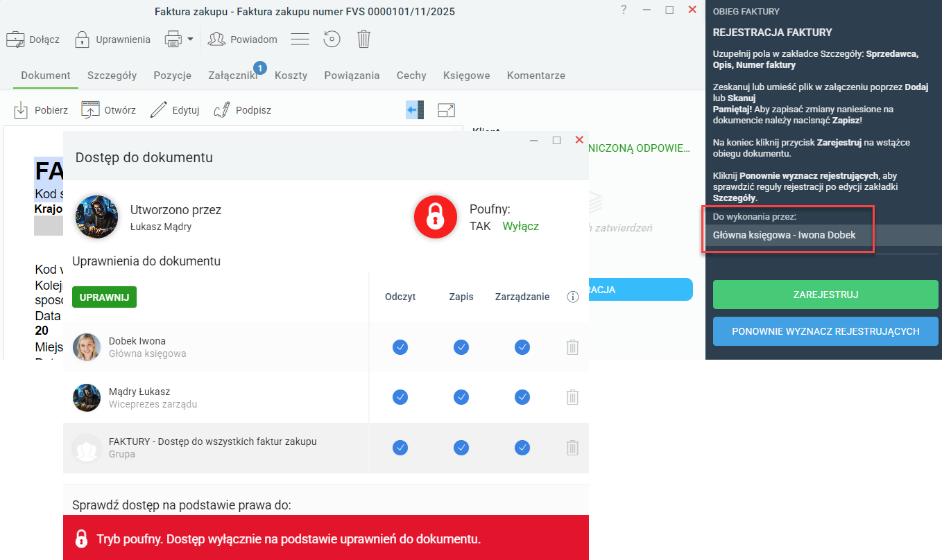
Task: Click the green ZAREJESTRUJ button
Action: [825, 295]
